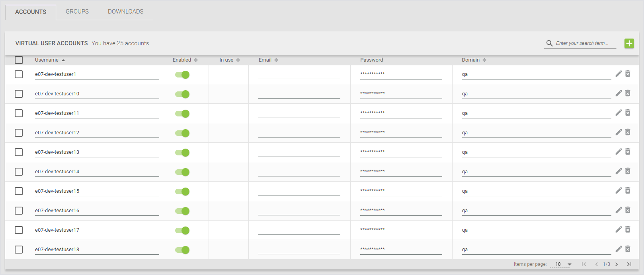This screenshot has width=644, height=275.
Task: Delete account e07-dev-testuser16 with trash icon
Action: click(628, 210)
